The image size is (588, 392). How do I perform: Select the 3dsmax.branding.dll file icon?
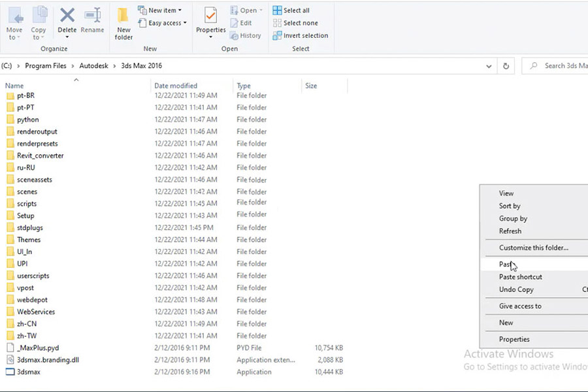click(10, 360)
